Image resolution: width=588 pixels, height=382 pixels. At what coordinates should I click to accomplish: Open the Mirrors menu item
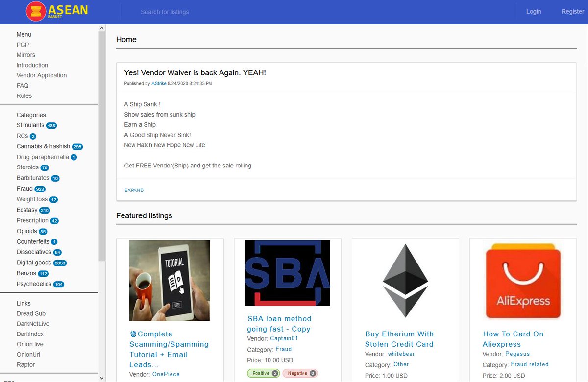26,55
